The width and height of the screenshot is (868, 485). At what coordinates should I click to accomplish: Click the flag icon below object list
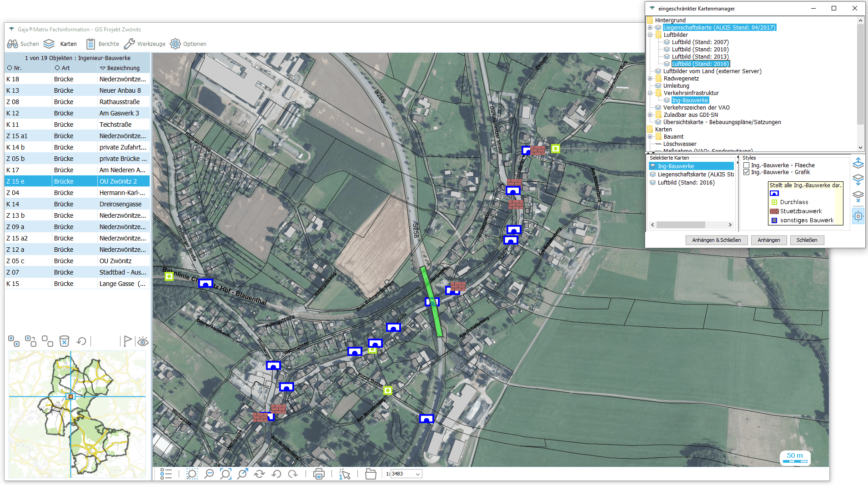pos(127,341)
